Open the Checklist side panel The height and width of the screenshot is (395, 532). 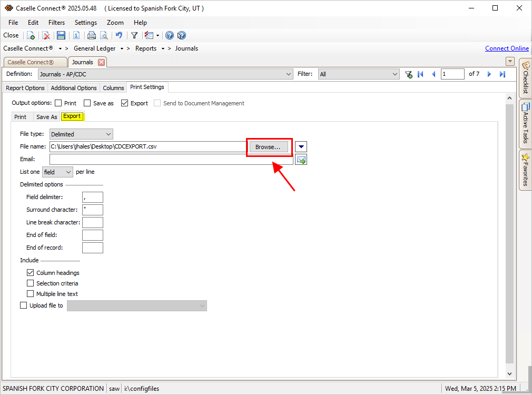point(525,78)
